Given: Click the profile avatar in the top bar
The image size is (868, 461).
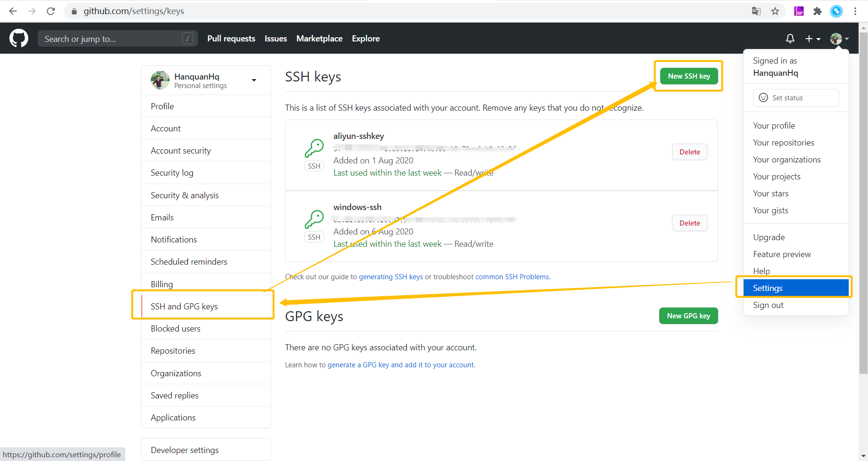Looking at the screenshot, I should coord(835,38).
